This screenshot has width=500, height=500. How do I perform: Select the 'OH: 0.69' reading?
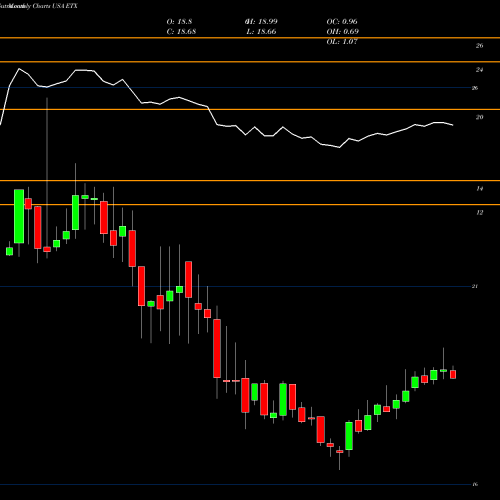coord(343,32)
